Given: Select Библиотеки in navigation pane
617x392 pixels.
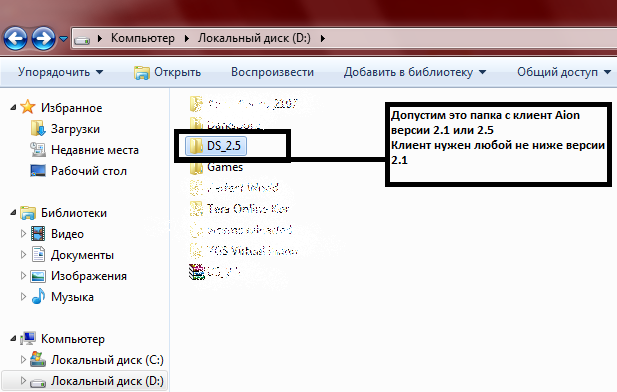Looking at the screenshot, I should (74, 213).
